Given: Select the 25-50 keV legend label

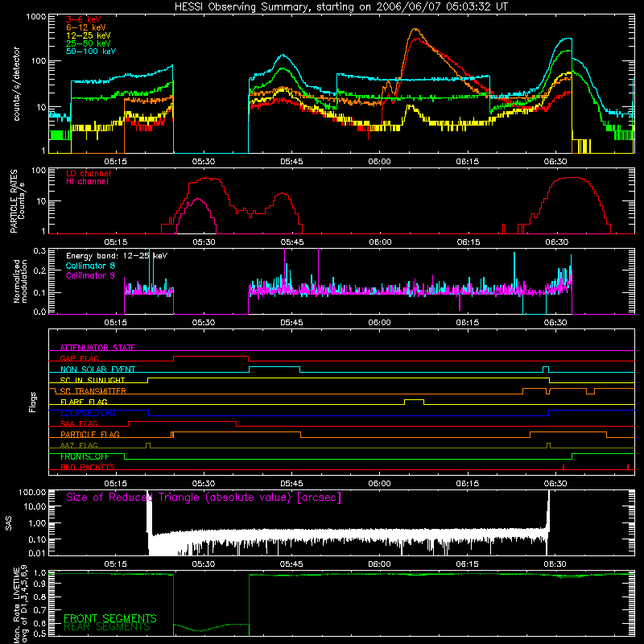Looking at the screenshot, I should click(x=89, y=43).
